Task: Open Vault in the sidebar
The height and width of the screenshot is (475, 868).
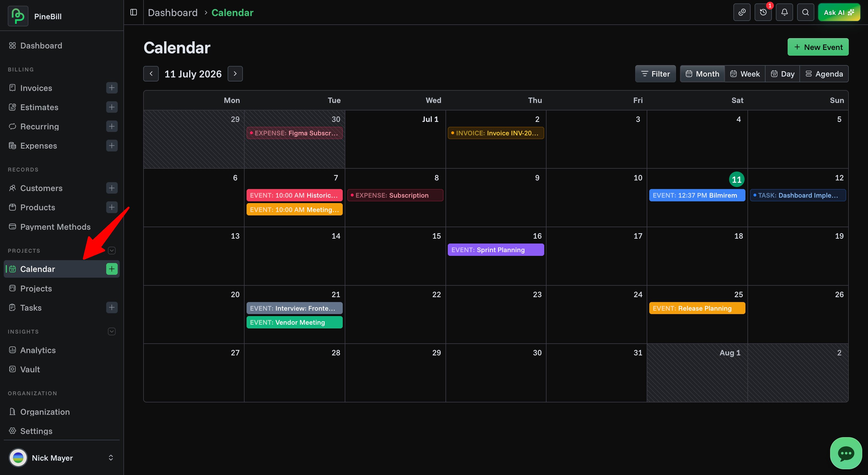Action: click(x=62, y=369)
